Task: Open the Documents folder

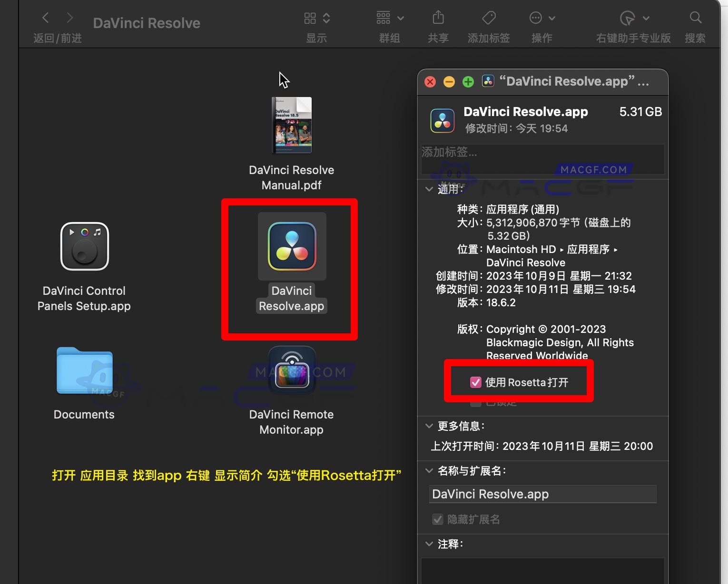Action: 84,371
